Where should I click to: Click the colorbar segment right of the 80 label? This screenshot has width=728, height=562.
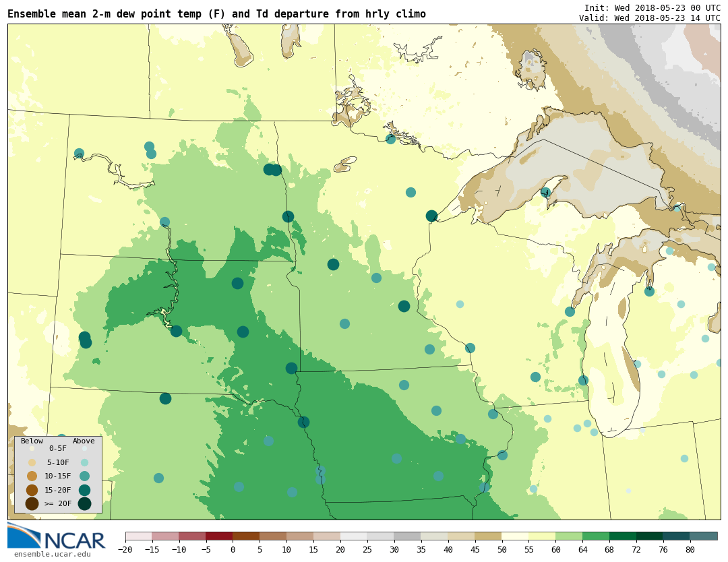[x=704, y=536]
